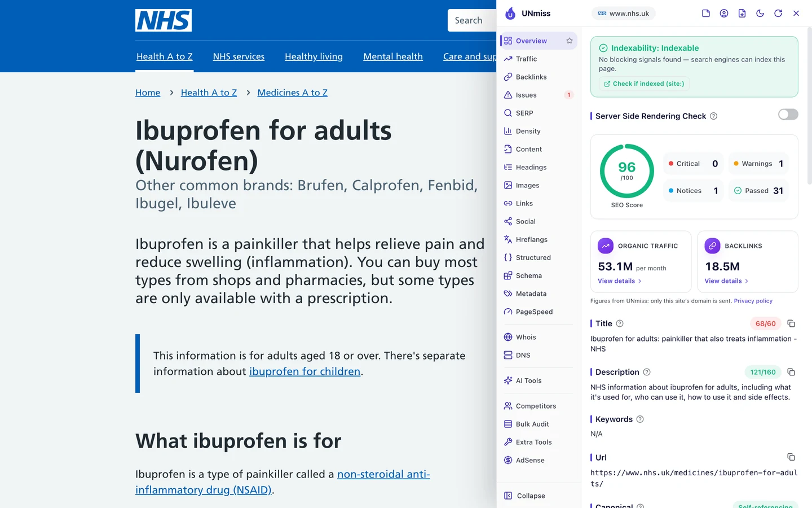Click the download report icon
This screenshot has width=812, height=508.
tap(742, 14)
